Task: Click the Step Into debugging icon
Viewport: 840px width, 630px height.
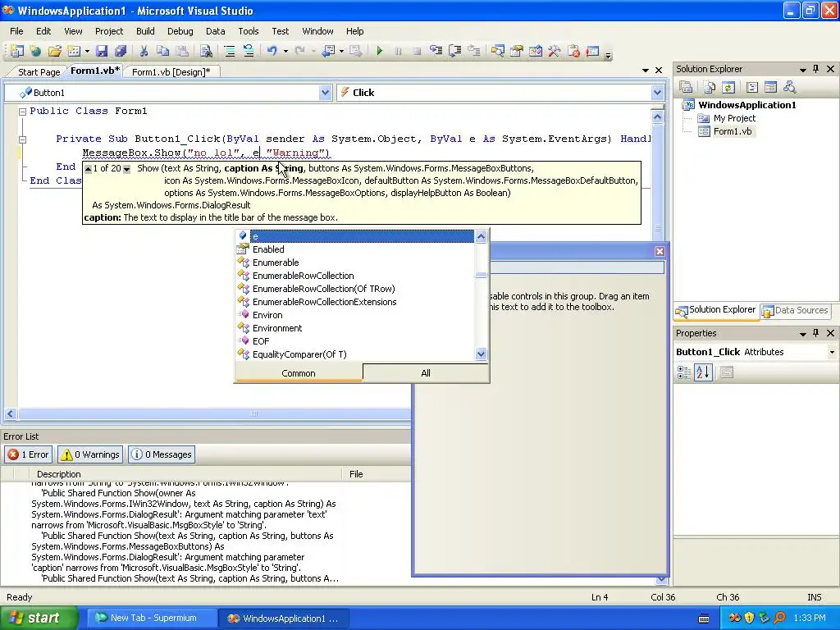Action: 436,51
